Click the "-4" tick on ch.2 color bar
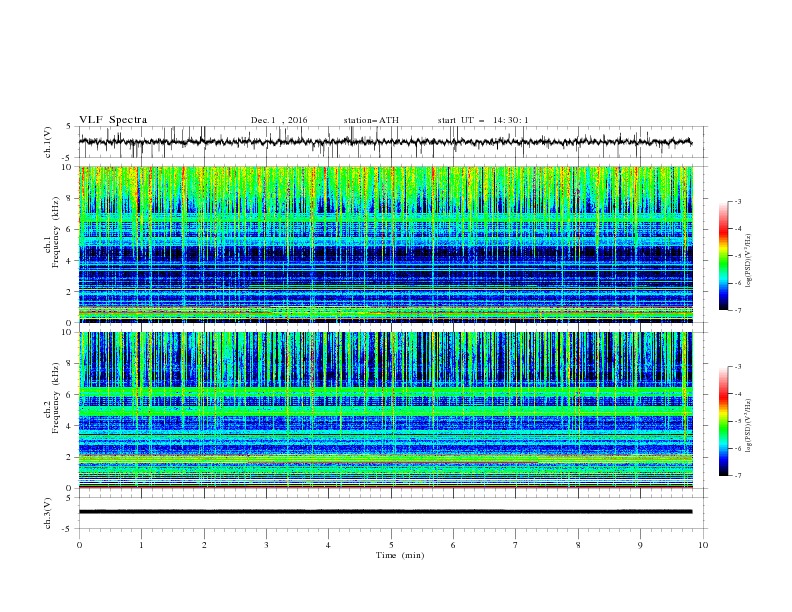Image resolution: width=792 pixels, height=612 pixels. click(x=738, y=394)
